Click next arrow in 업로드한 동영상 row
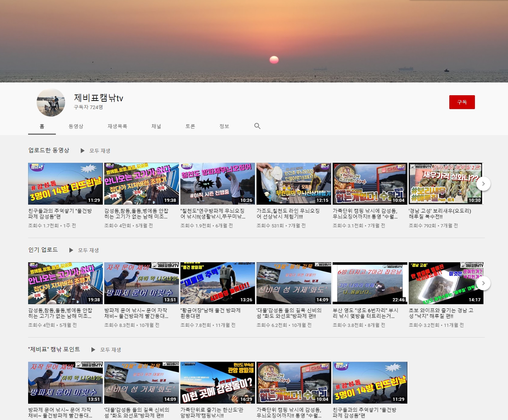Image resolution: width=508 pixels, height=420 pixels. [x=483, y=184]
